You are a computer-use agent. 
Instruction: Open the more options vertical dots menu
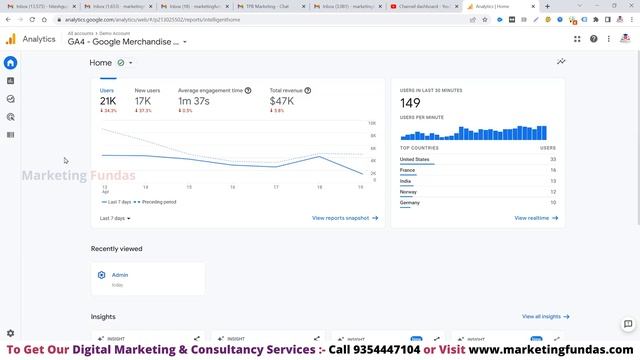[x=609, y=39]
